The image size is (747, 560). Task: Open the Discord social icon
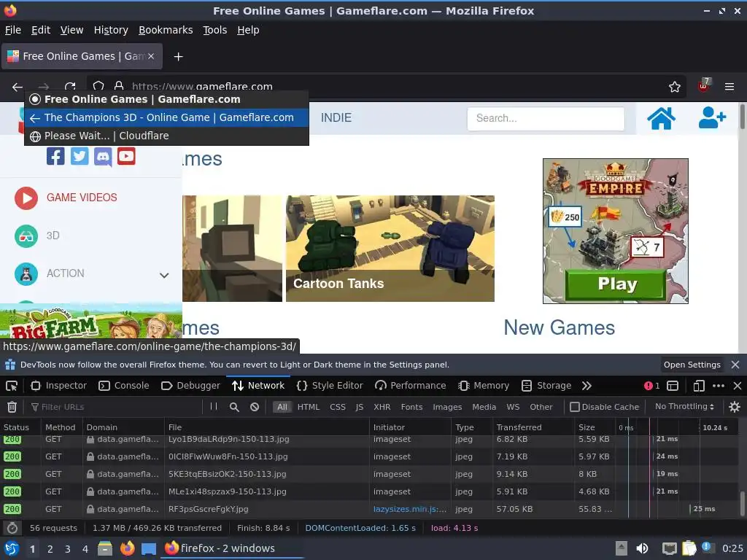[103, 157]
